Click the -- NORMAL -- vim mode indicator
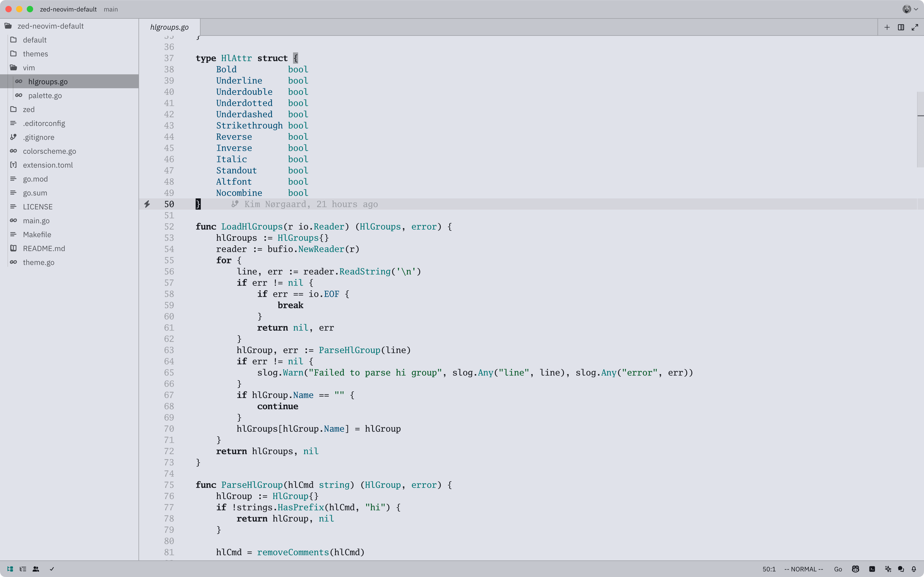Viewport: 924px width, 577px height. point(803,569)
